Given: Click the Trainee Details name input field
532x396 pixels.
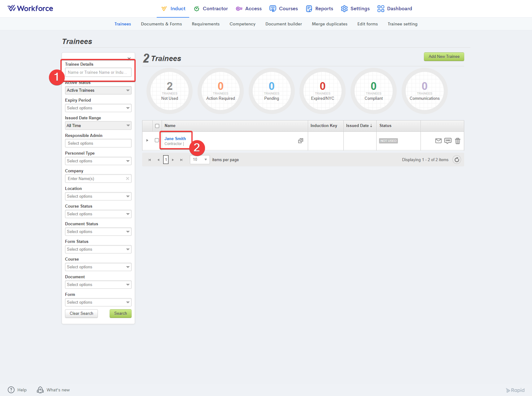Looking at the screenshot, I should click(x=98, y=73).
